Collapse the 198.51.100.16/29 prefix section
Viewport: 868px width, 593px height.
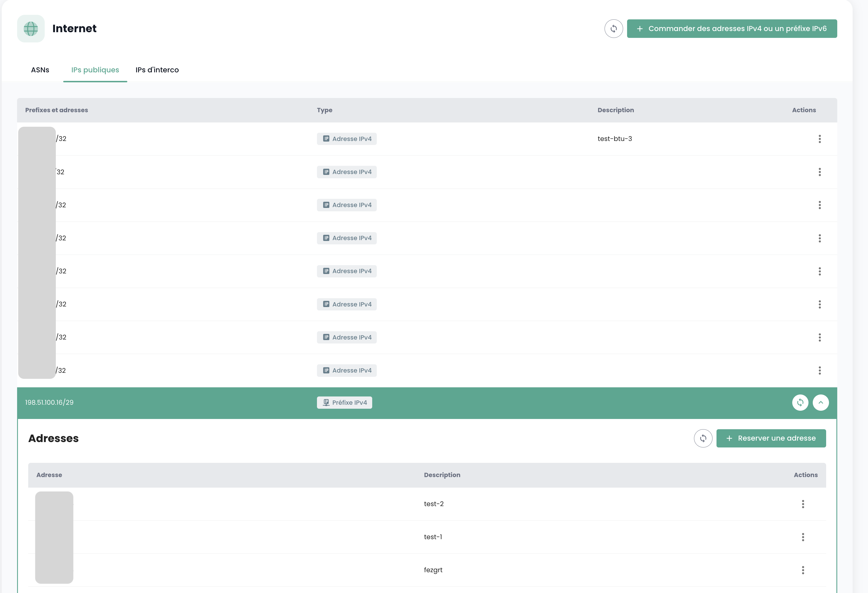pyautogui.click(x=820, y=402)
